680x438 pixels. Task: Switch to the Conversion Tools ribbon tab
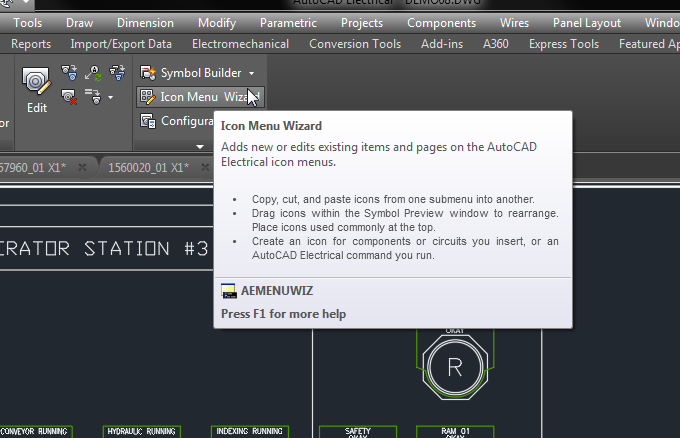pos(355,44)
